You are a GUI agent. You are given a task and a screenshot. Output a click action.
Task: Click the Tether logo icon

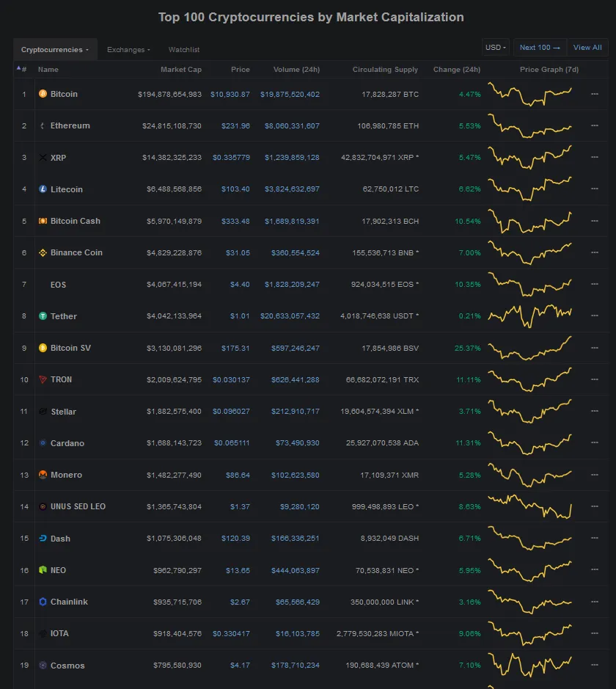pyautogui.click(x=43, y=316)
